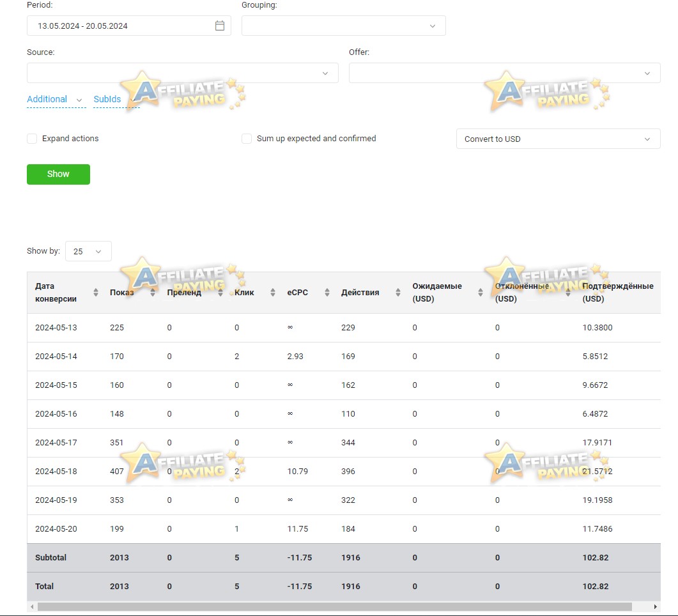This screenshot has height=616, width=678.
Task: Click confirmed amount 9.6672
Action: pos(595,385)
